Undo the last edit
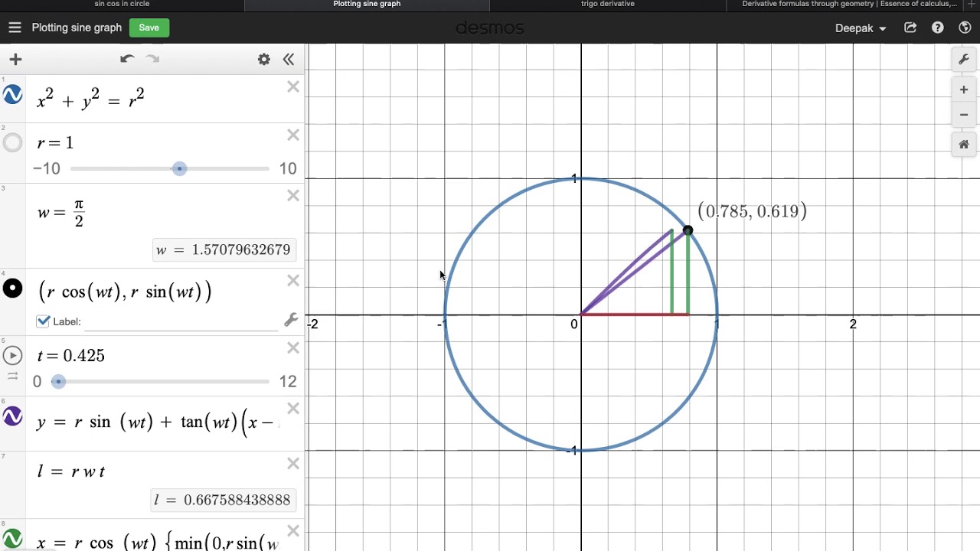Screen dimensions: 980x551 127,59
